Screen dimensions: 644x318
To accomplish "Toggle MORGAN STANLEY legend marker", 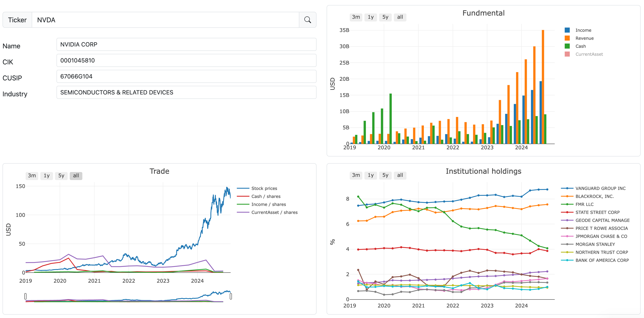I will (567, 244).
